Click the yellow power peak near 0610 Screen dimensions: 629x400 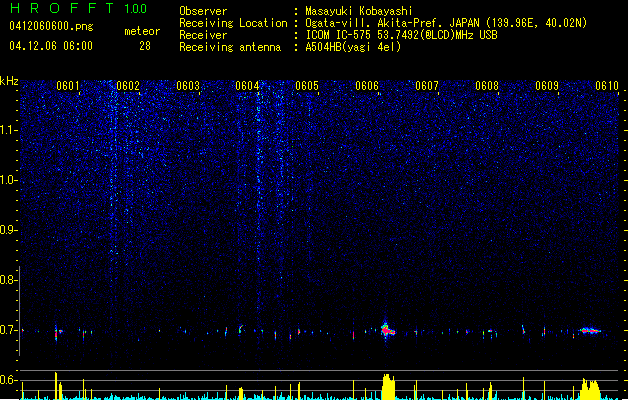[x=590, y=389]
